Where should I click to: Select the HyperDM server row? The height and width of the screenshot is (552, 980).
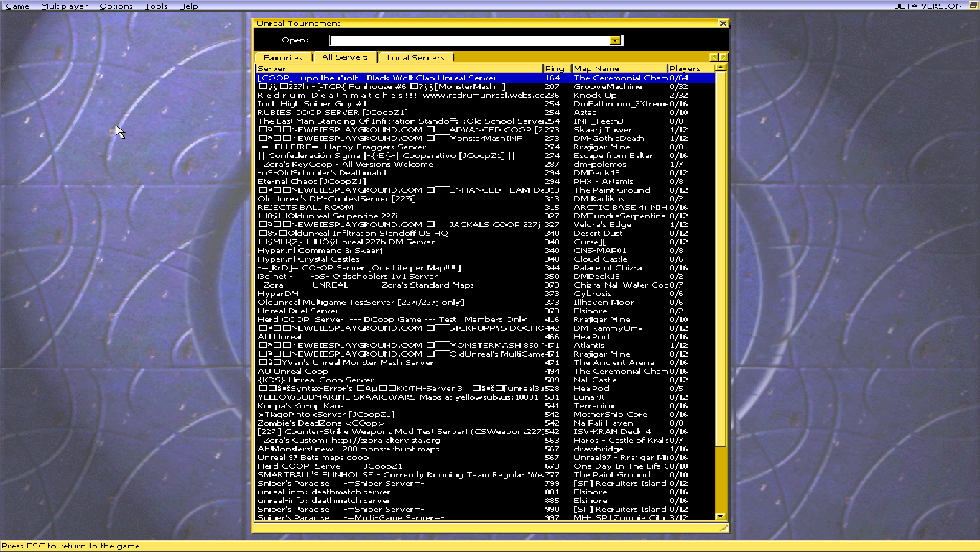tap(486, 293)
